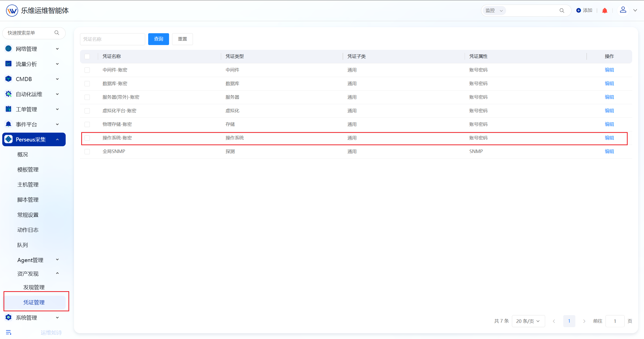Check the 虚拟化平台-账密 row checkbox

point(87,111)
